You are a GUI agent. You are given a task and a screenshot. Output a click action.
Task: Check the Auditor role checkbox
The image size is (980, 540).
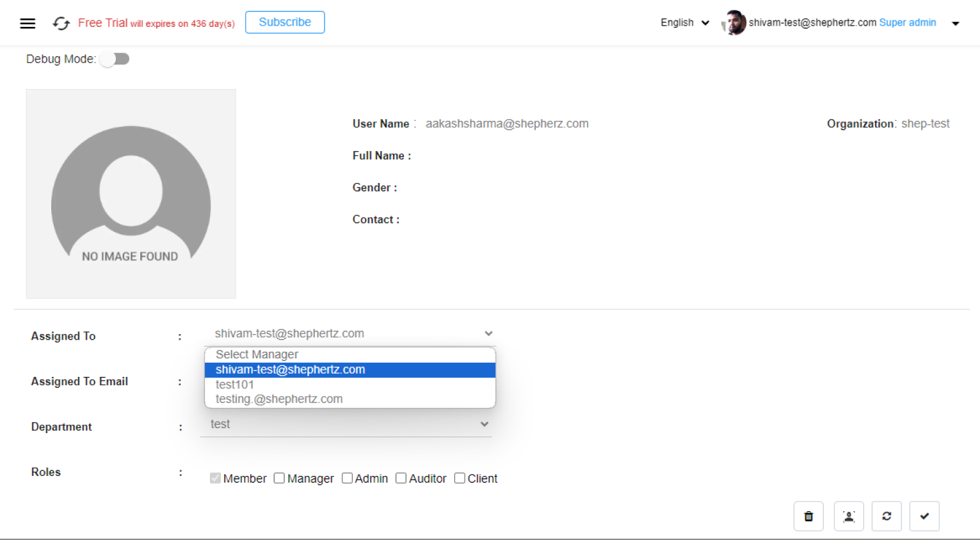(401, 478)
